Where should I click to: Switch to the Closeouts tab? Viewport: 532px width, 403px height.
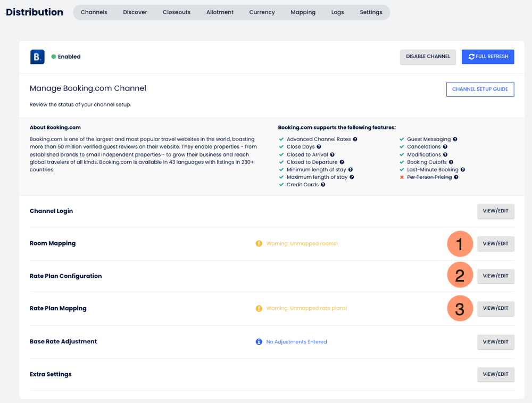click(x=177, y=12)
